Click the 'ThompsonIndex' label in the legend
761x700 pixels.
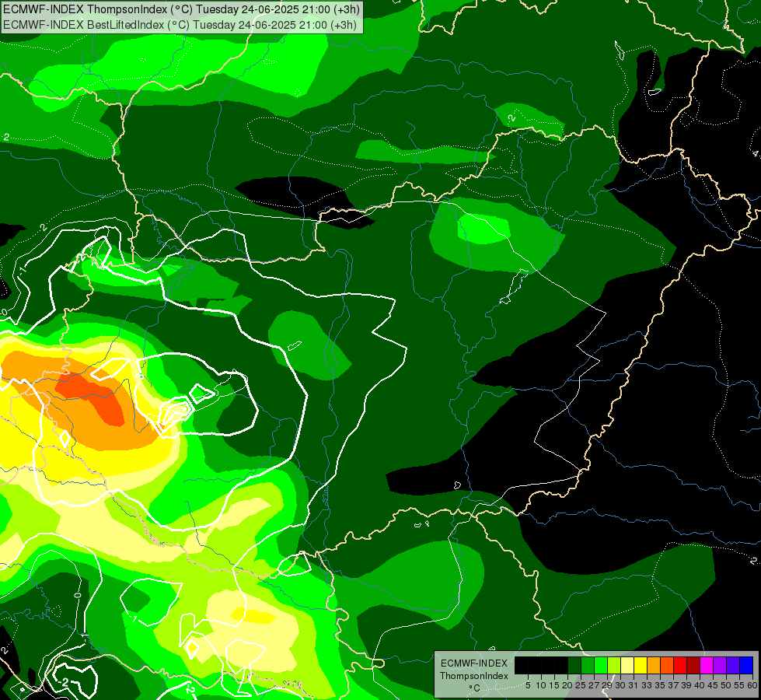tap(474, 676)
